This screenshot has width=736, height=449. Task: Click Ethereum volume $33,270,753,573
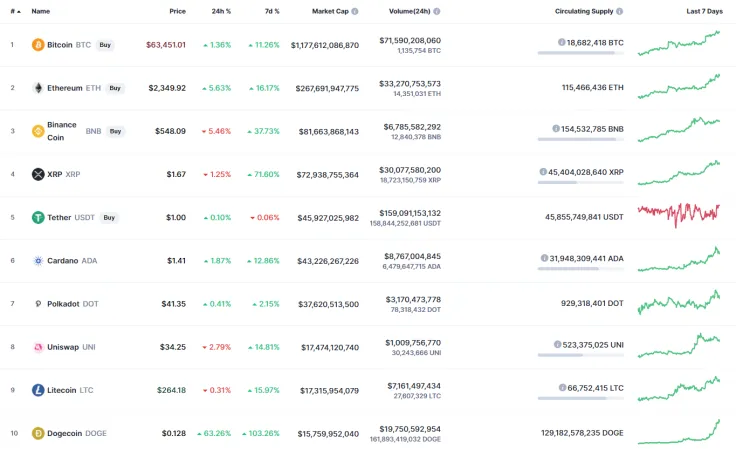point(410,84)
